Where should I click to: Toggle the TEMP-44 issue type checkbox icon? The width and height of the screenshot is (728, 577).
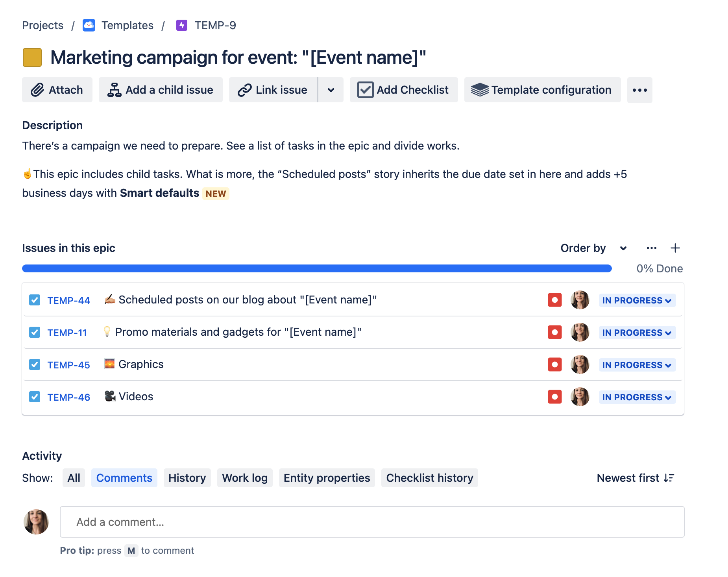pos(35,300)
